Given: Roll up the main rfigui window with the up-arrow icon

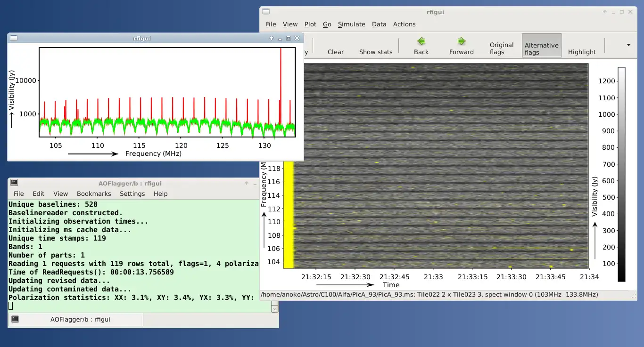Looking at the screenshot, I should pos(605,12).
